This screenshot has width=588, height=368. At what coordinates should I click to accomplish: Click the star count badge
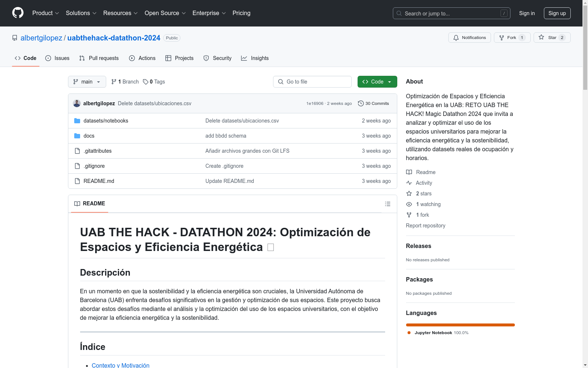pyautogui.click(x=562, y=38)
